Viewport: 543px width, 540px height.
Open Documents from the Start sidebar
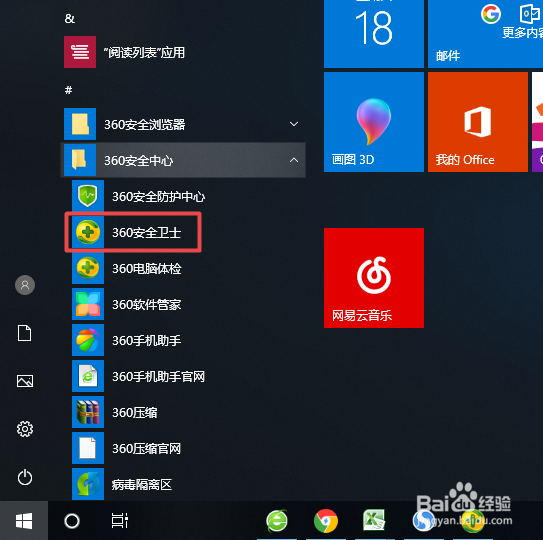click(25, 333)
